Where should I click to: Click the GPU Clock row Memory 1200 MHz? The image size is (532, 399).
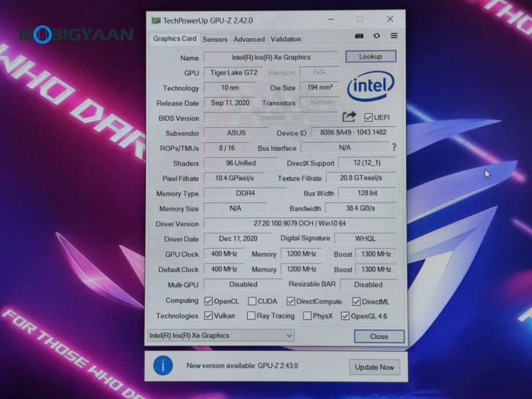click(301, 254)
